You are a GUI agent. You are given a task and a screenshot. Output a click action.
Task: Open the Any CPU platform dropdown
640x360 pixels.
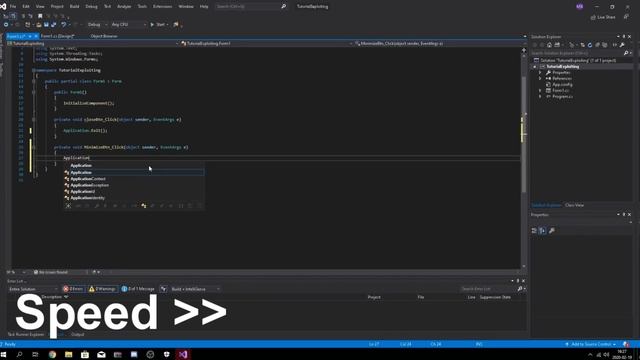(129, 24)
